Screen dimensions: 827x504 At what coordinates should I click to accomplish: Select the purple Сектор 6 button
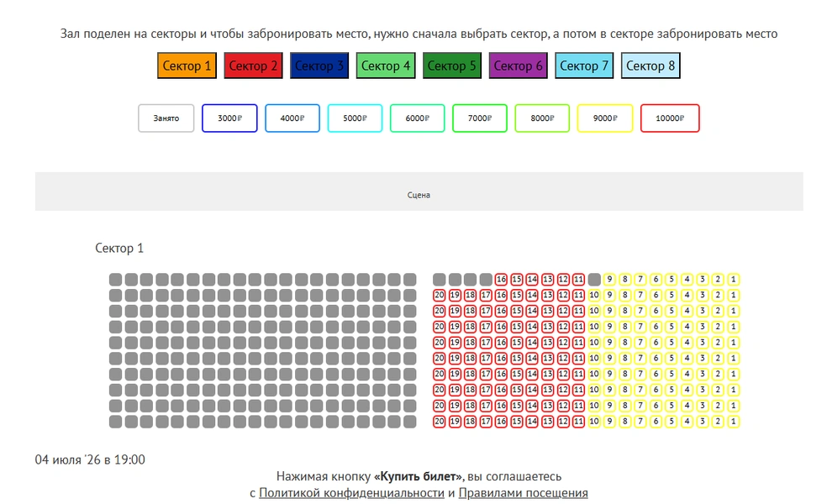pyautogui.click(x=518, y=66)
